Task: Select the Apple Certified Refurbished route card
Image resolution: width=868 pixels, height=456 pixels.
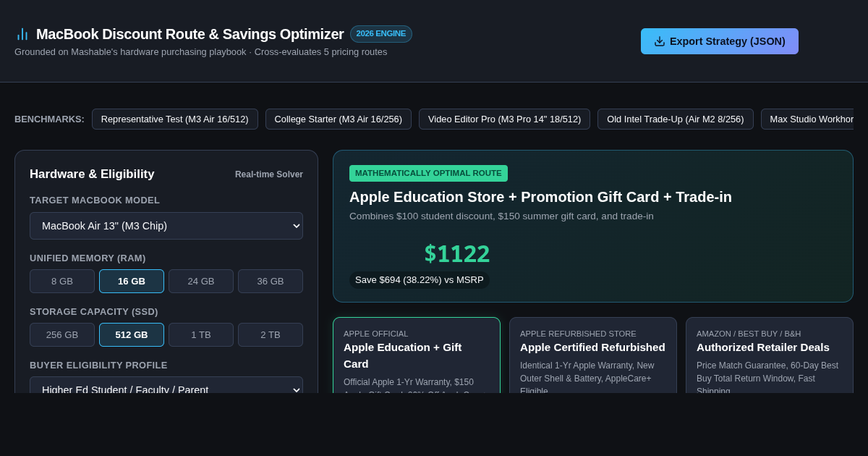Action: (x=593, y=355)
